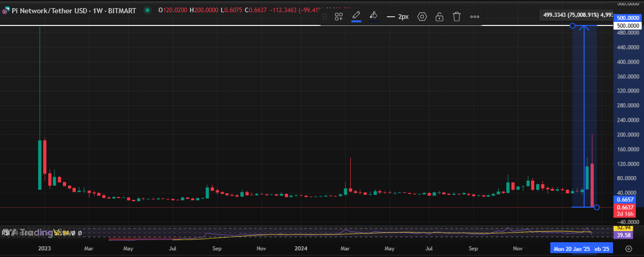Click the Mon 20 Jan '25 date label

point(571,249)
